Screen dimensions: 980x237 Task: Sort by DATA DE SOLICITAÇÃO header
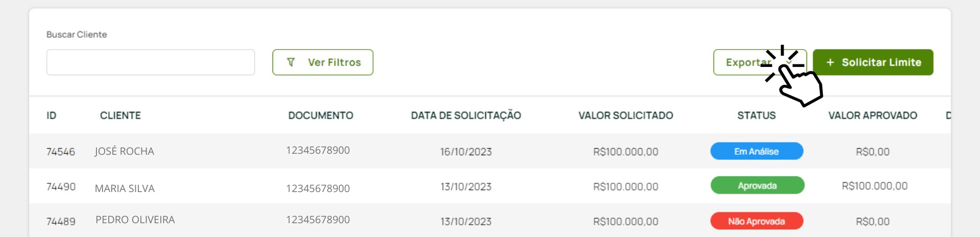coord(466,115)
